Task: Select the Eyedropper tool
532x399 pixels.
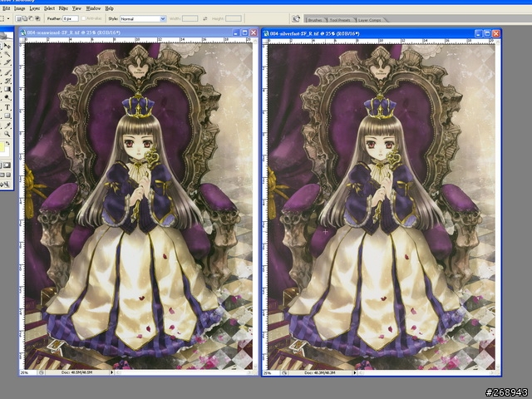Action: 7,126
